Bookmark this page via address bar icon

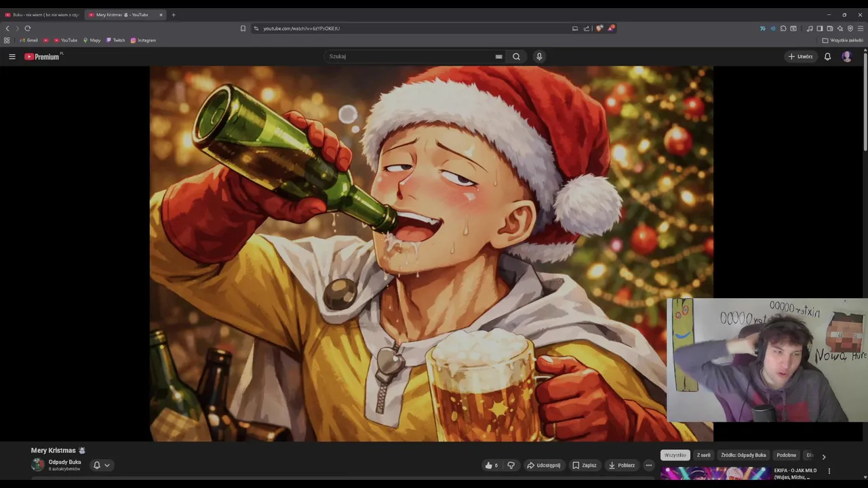pos(243,28)
